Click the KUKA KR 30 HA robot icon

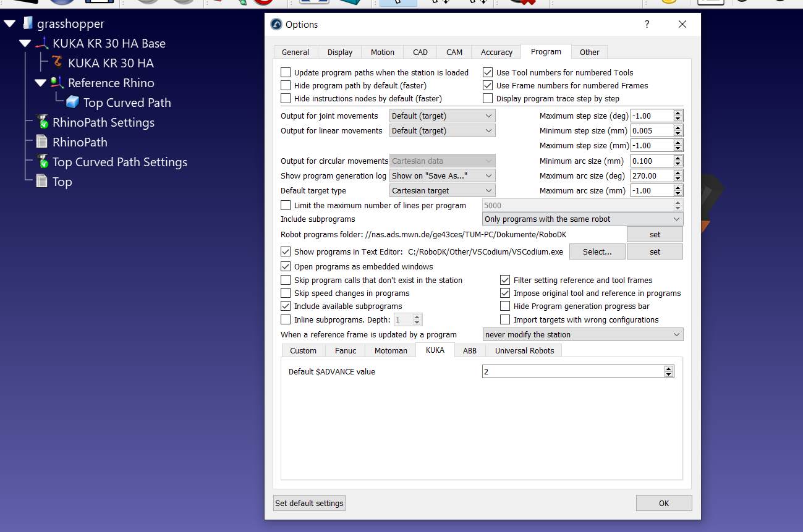(x=57, y=63)
